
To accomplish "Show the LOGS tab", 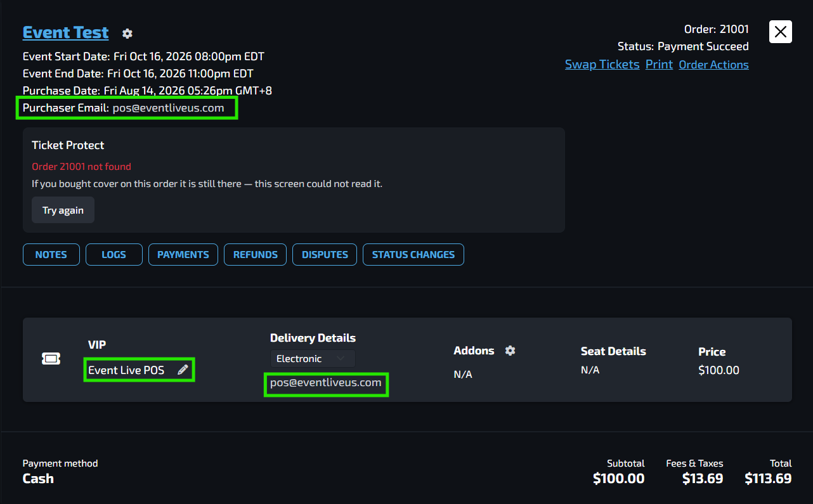I will [114, 254].
